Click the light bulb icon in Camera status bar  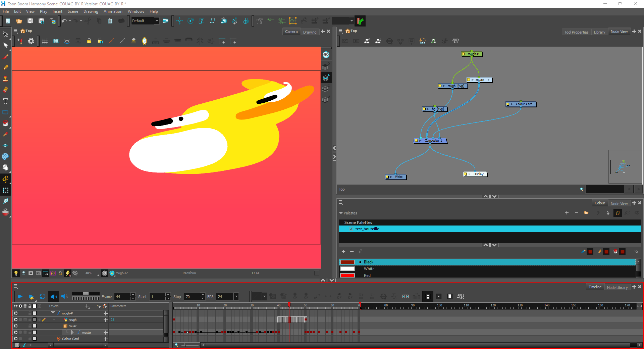(x=16, y=273)
